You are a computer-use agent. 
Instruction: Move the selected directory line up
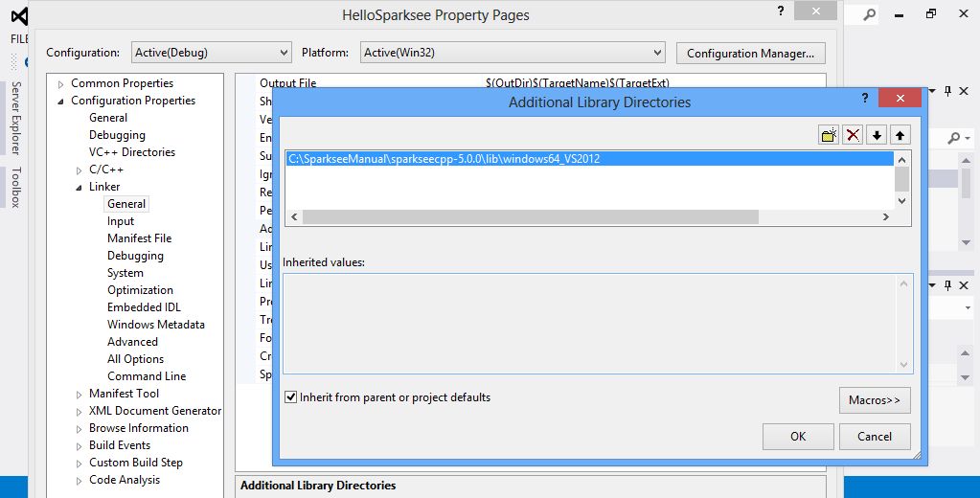[900, 135]
